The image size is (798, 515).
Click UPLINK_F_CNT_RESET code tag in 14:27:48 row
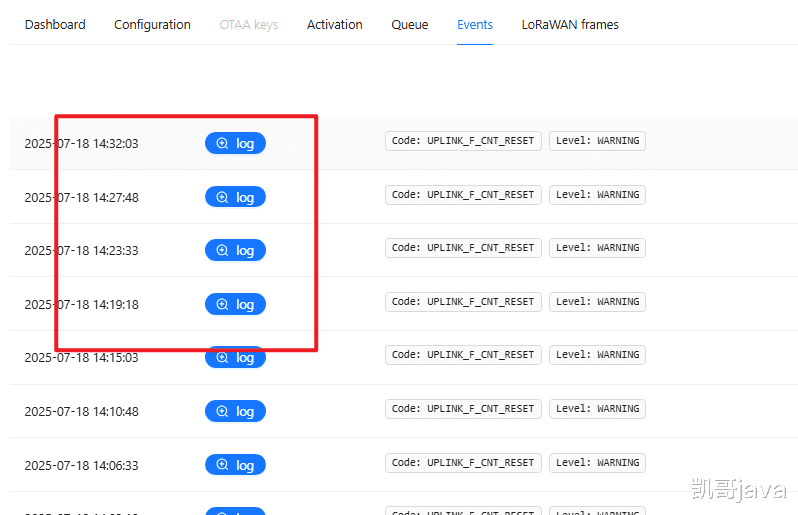(x=463, y=195)
